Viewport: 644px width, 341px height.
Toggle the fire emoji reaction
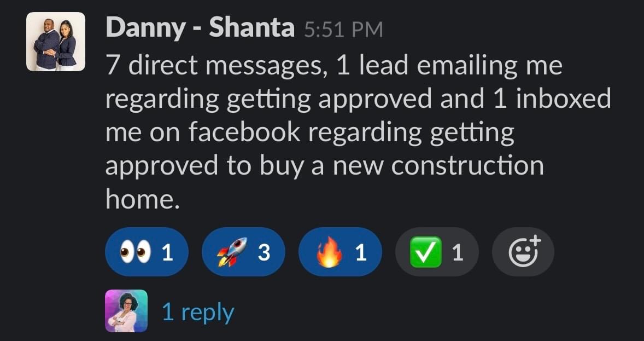click(339, 252)
